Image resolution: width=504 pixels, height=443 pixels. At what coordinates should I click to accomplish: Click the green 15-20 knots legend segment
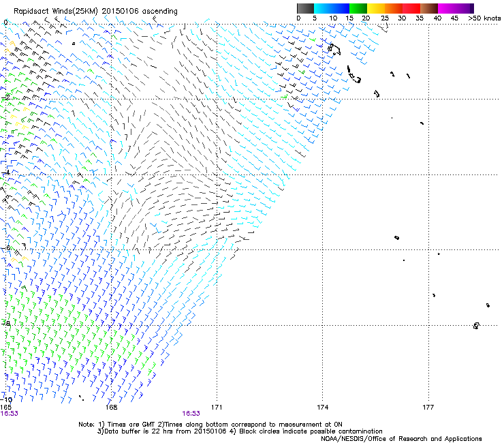tap(358, 8)
